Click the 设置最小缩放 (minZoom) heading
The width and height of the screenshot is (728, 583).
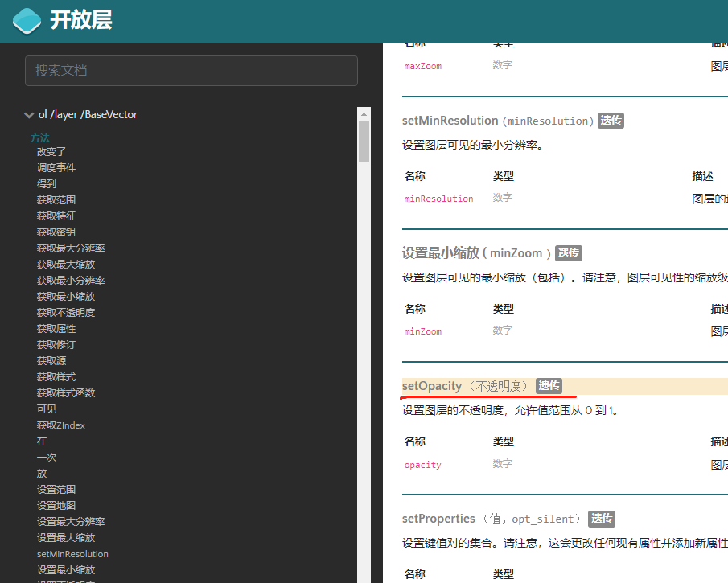click(477, 253)
